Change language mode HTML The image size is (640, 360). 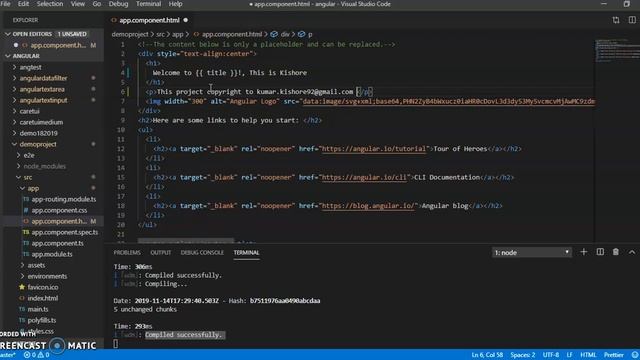[x=588, y=355]
